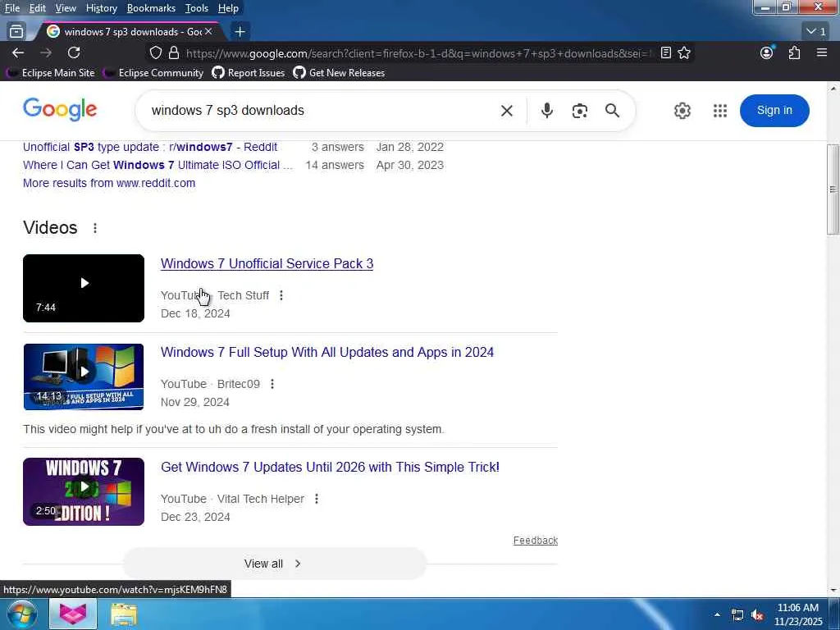Reload the current page

tap(74, 52)
